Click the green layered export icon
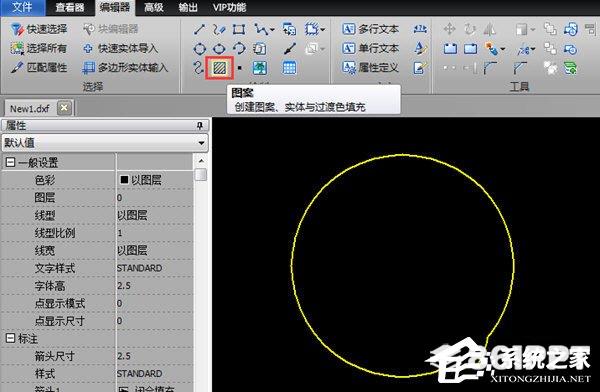This screenshot has width=600, height=392. click(x=570, y=68)
